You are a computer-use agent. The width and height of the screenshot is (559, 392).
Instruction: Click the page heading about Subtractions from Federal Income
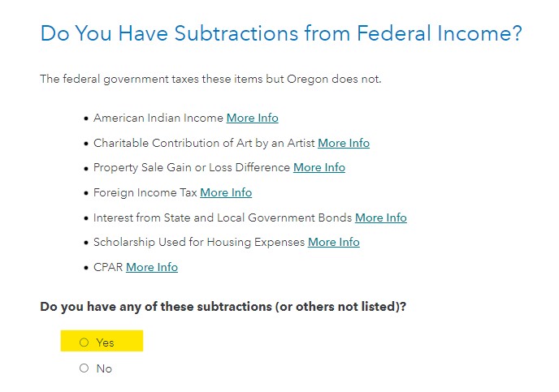click(281, 33)
